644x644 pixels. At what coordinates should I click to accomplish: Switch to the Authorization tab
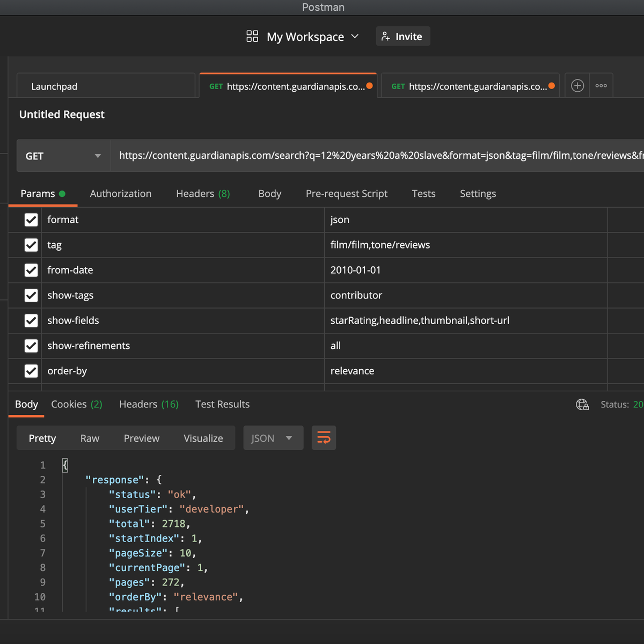(121, 194)
